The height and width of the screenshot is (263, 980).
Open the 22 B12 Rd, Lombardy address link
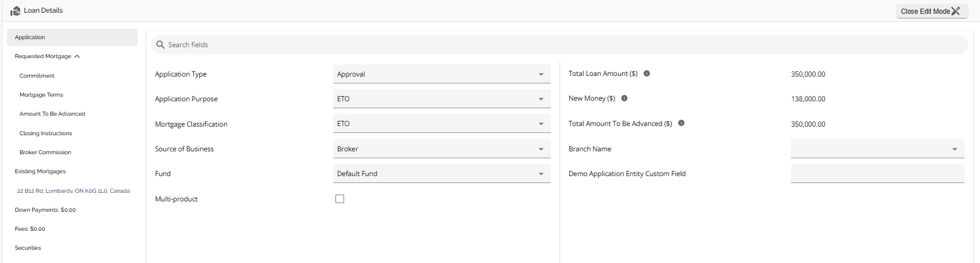74,190
